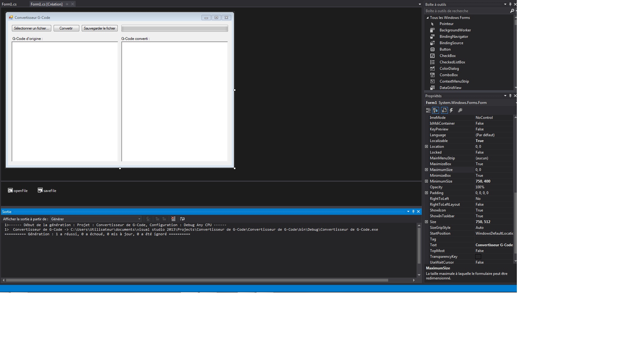Click the Convertir button on form
This screenshot has width=644, height=362.
pos(66,28)
